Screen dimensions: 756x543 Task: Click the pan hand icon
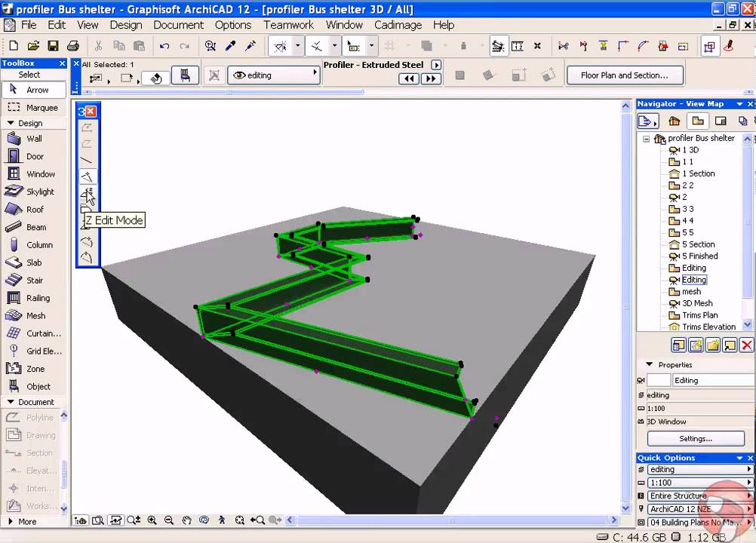click(186, 520)
